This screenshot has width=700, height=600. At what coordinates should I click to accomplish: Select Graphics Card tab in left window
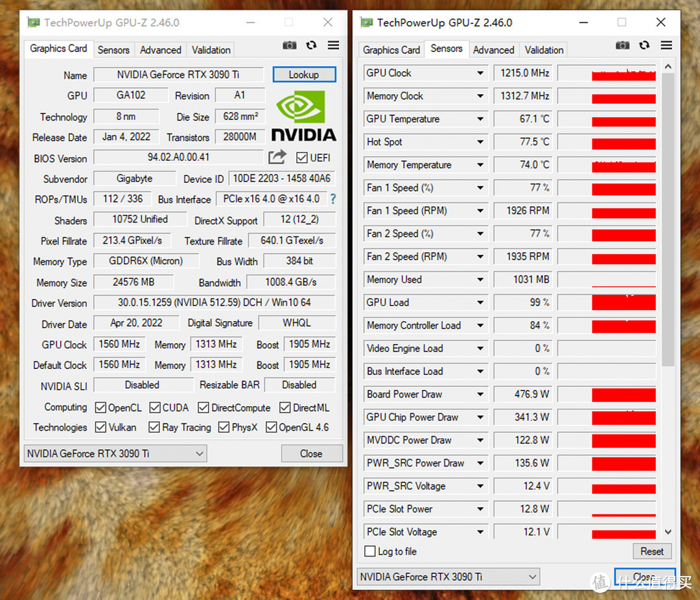pyautogui.click(x=58, y=49)
